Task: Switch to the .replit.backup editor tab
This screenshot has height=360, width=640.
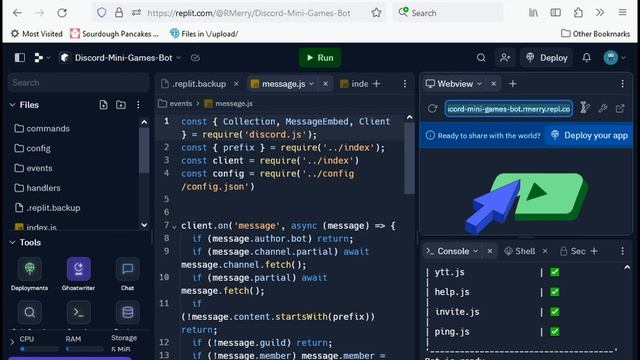Action: [194, 84]
